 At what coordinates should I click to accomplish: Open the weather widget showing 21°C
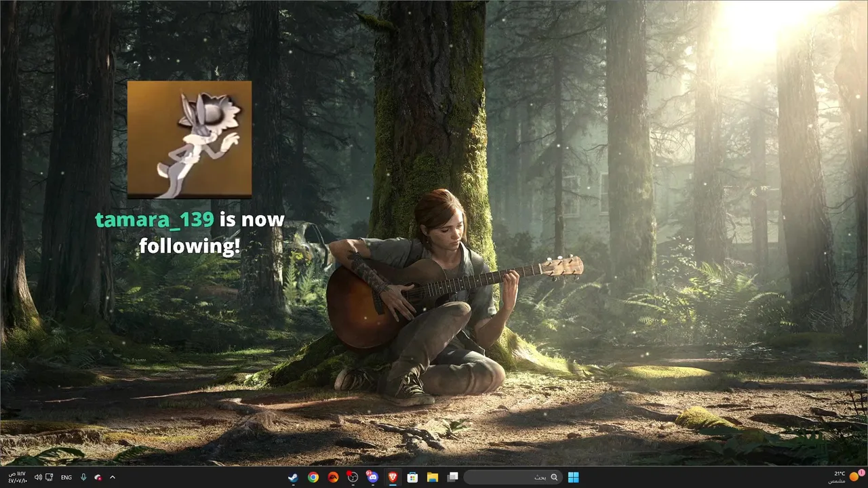pyautogui.click(x=846, y=477)
